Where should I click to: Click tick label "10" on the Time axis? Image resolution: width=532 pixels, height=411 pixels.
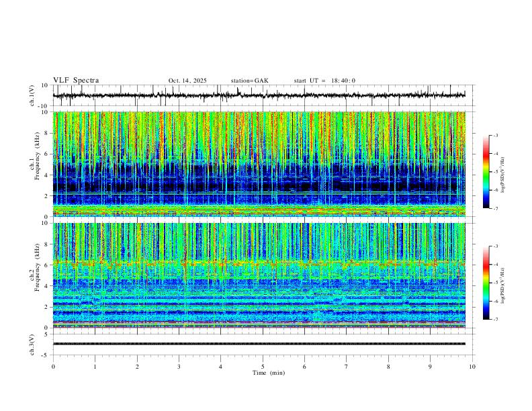click(x=472, y=367)
